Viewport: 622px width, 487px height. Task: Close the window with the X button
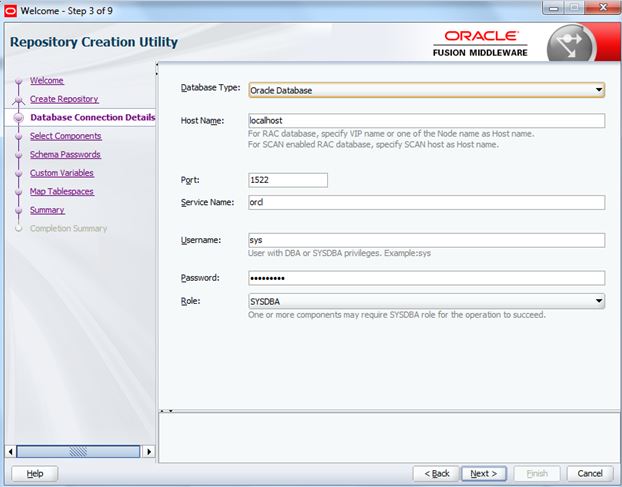tap(603, 8)
